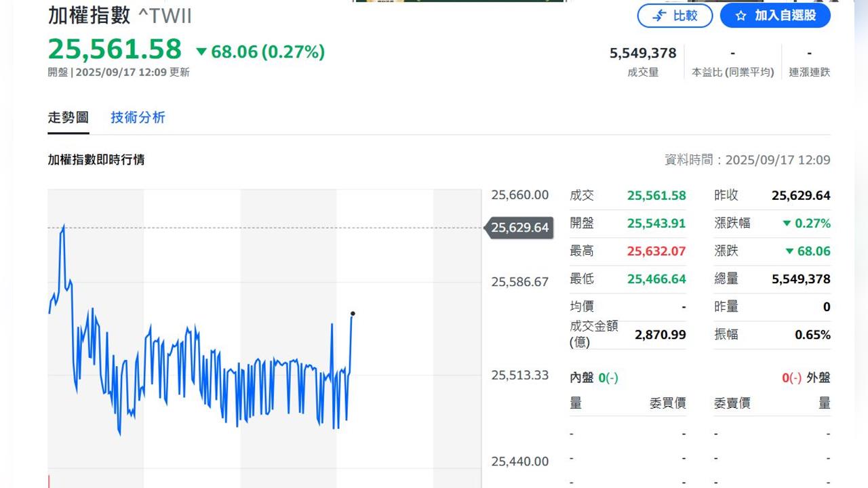Image resolution: width=868 pixels, height=488 pixels.
Task: Click the 加入自選股 add to watchlist button
Action: [775, 16]
